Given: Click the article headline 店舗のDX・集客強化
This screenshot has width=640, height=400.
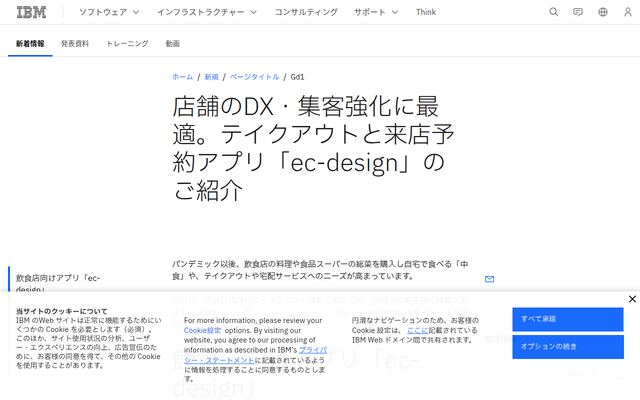Looking at the screenshot, I should point(313,148).
